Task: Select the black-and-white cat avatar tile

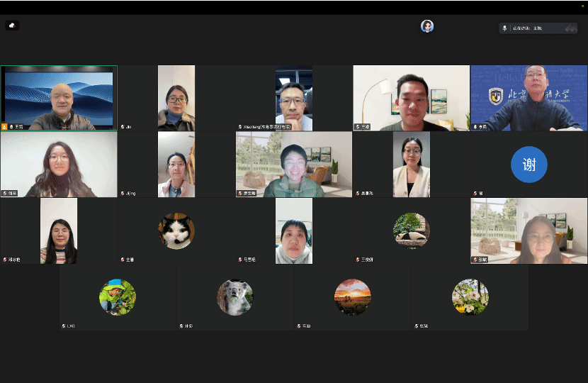Action: tap(176, 231)
